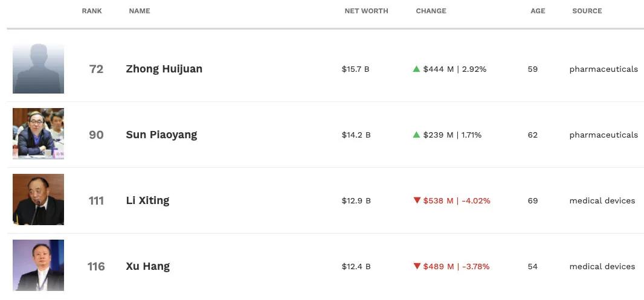Open Zhong Huijuan placeholder silhouette photo
Viewport: 644px width, 300px height.
click(x=38, y=68)
